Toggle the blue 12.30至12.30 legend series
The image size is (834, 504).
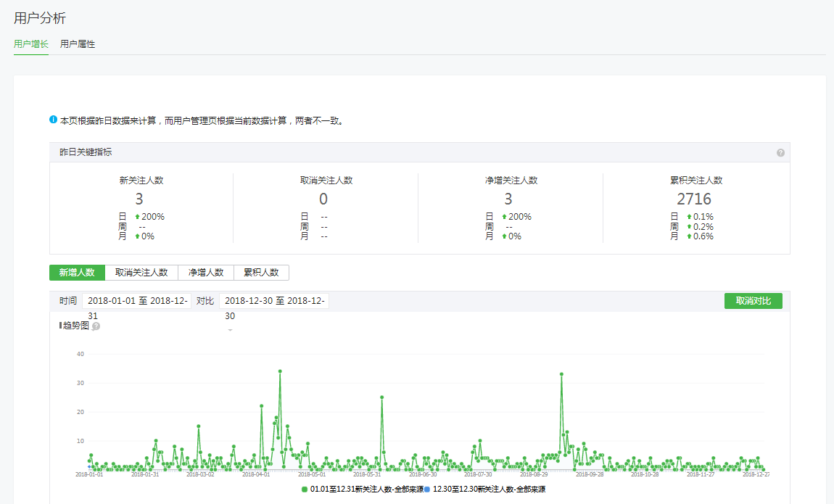pyautogui.click(x=484, y=489)
